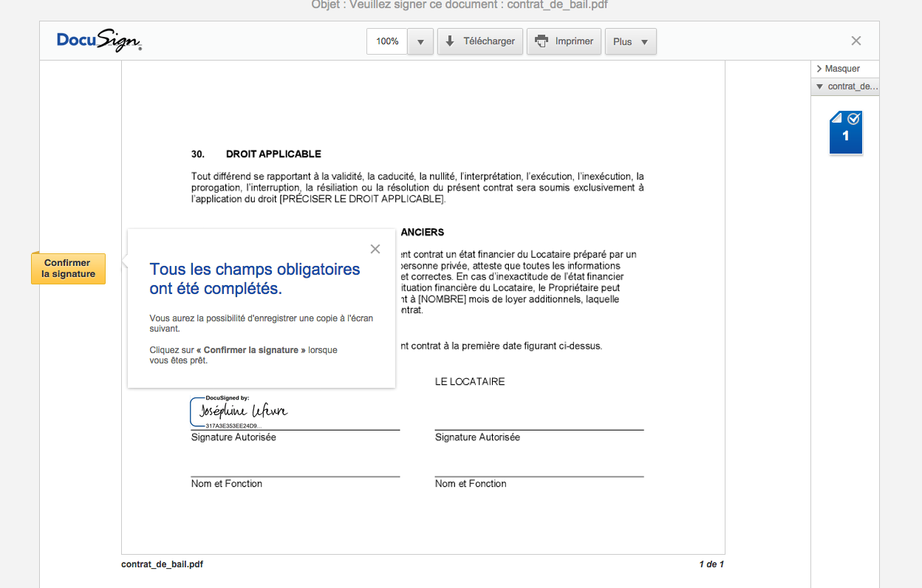Select the page 1 thumbnail
The width and height of the screenshot is (922, 588).
(x=845, y=134)
